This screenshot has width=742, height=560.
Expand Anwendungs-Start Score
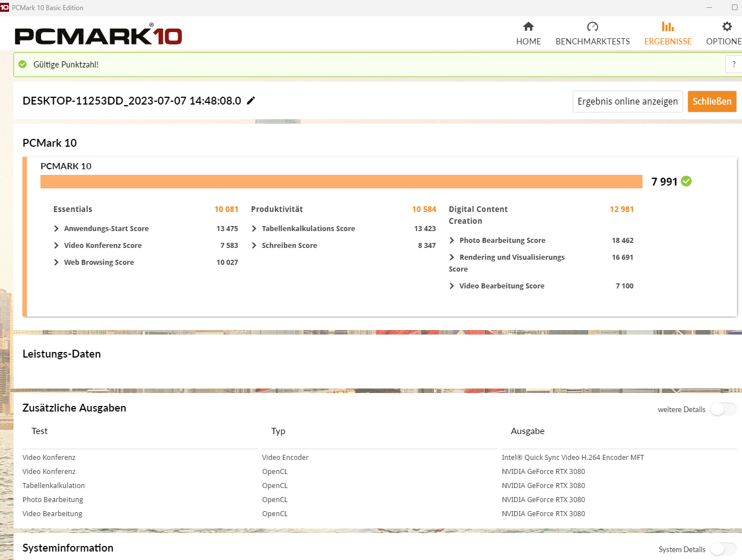point(56,228)
